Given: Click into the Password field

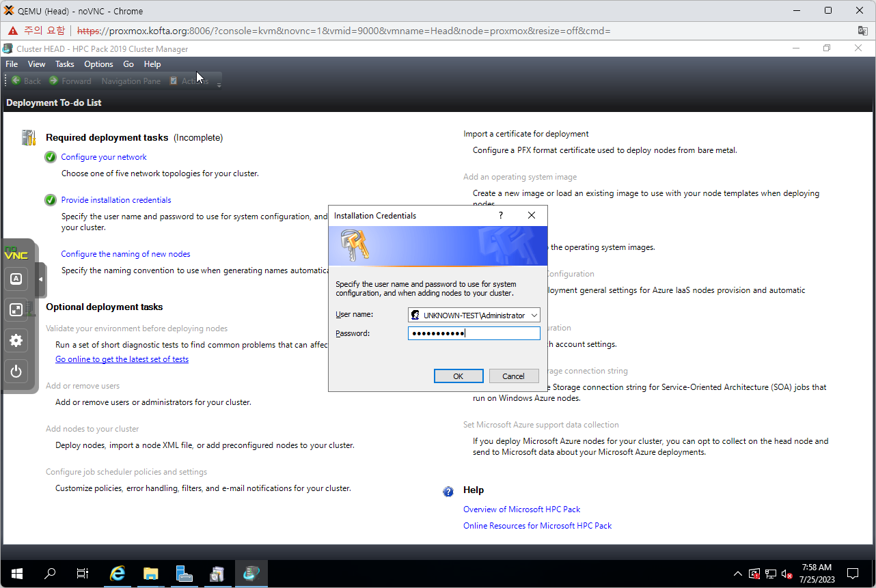Looking at the screenshot, I should 474,333.
